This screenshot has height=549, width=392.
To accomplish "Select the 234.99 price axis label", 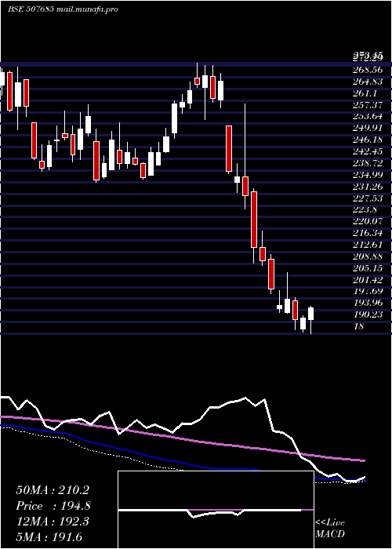I will (367, 175).
